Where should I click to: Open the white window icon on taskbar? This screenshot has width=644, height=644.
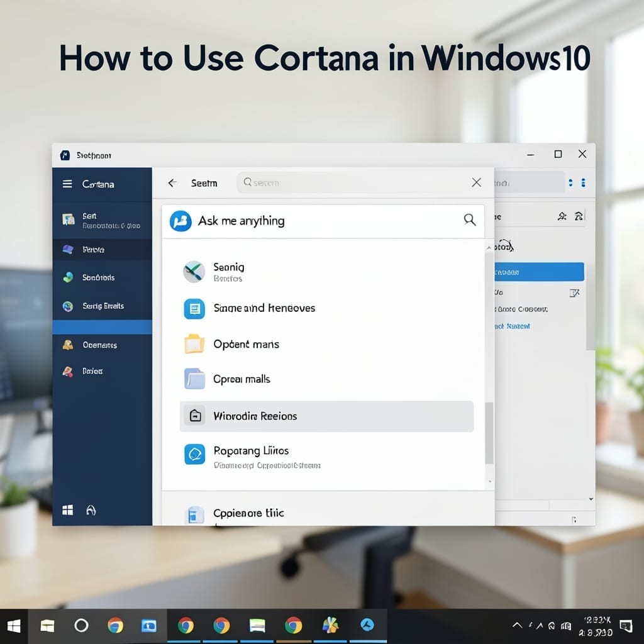coord(257,626)
